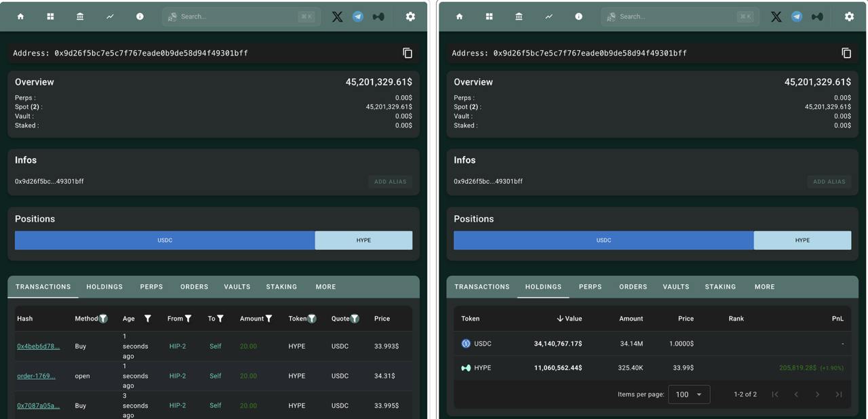This screenshot has width=868, height=419.
Task: Open the trending chart icon in the right panel
Action: tap(549, 16)
